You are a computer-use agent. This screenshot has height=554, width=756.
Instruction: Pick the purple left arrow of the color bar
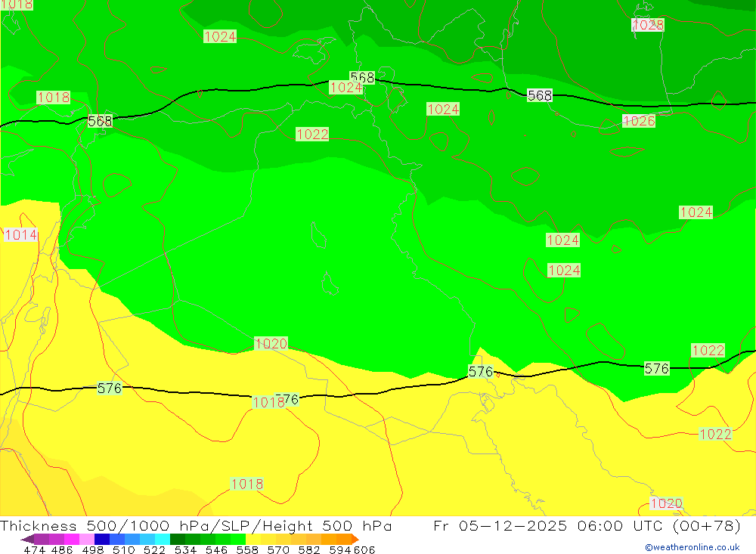click(27, 539)
